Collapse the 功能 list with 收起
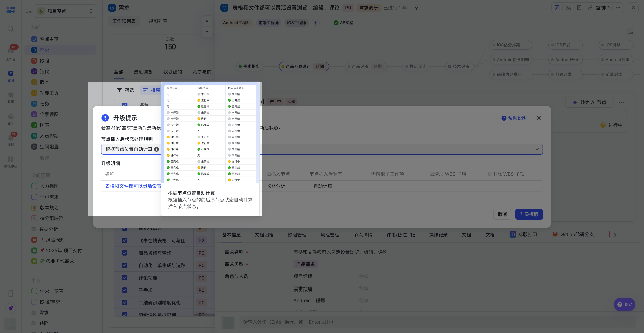Image resolution: width=644 pixels, height=333 pixels. click(44, 158)
